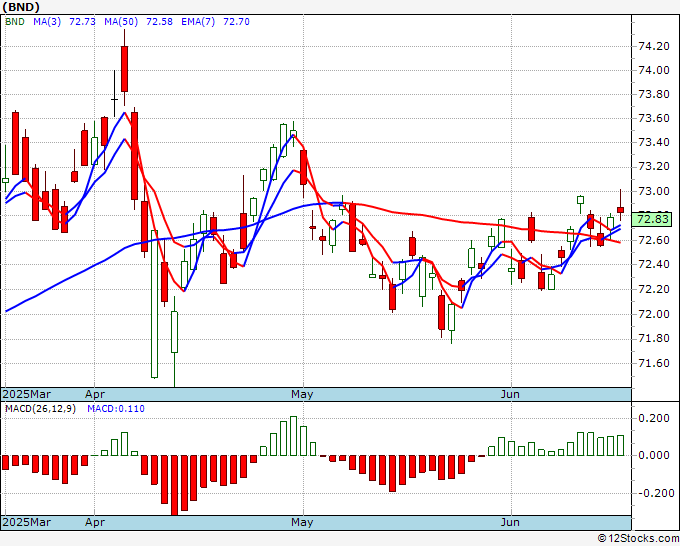Viewport: 680px width, 546px height.
Task: Click Apr on the price chart date axis
Action: coord(95,394)
